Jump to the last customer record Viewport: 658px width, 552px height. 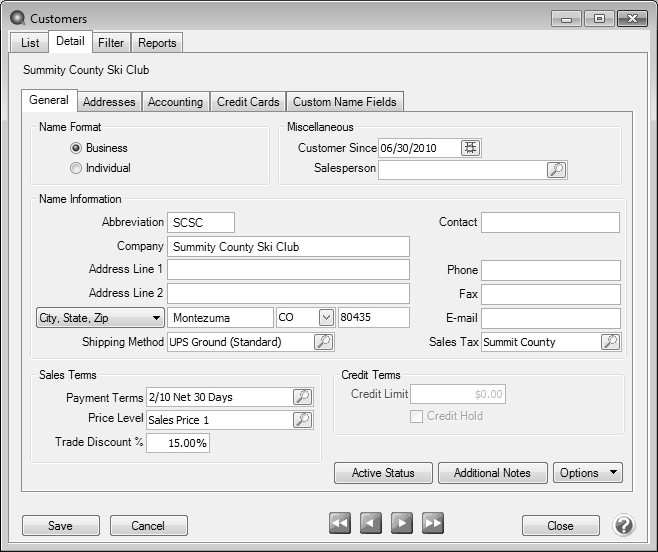[433, 524]
